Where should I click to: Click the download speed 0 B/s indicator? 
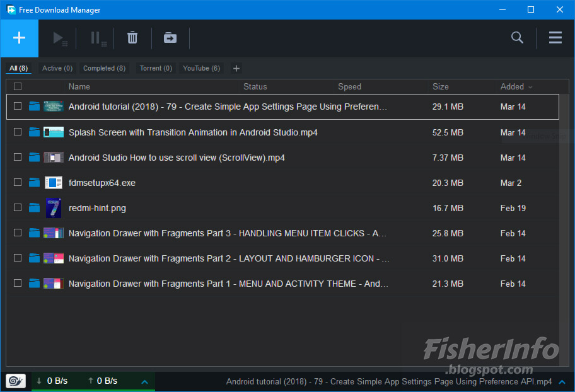click(x=52, y=381)
